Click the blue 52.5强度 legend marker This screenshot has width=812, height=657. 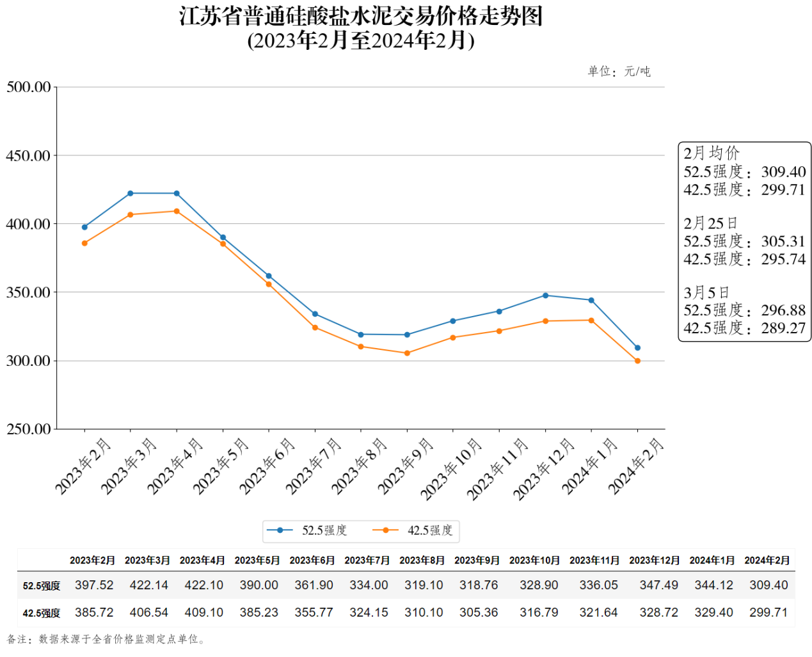pos(280,530)
